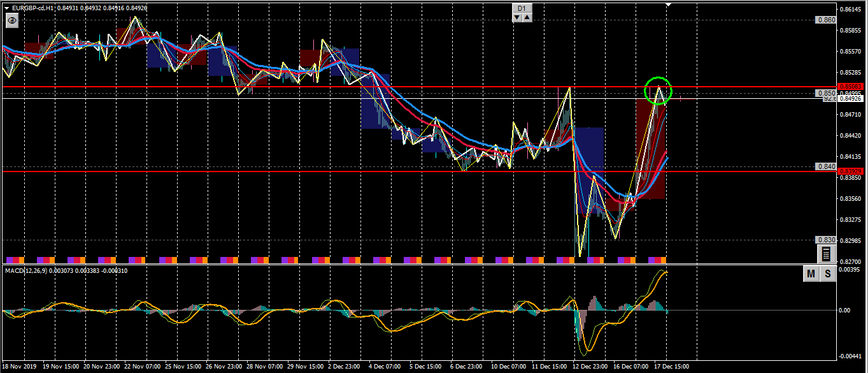Click the M button in MACD panel
Viewport: 868px width, 373px height.
pos(811,274)
